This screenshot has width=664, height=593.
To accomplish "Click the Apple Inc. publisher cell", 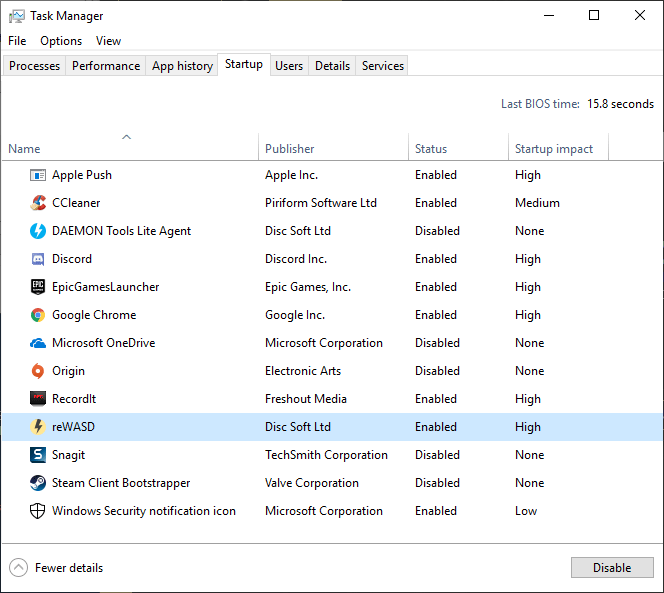I will point(291,175).
